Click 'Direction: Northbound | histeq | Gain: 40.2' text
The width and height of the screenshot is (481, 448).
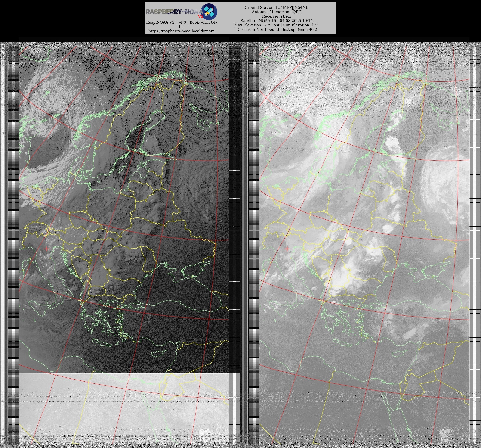point(277,29)
